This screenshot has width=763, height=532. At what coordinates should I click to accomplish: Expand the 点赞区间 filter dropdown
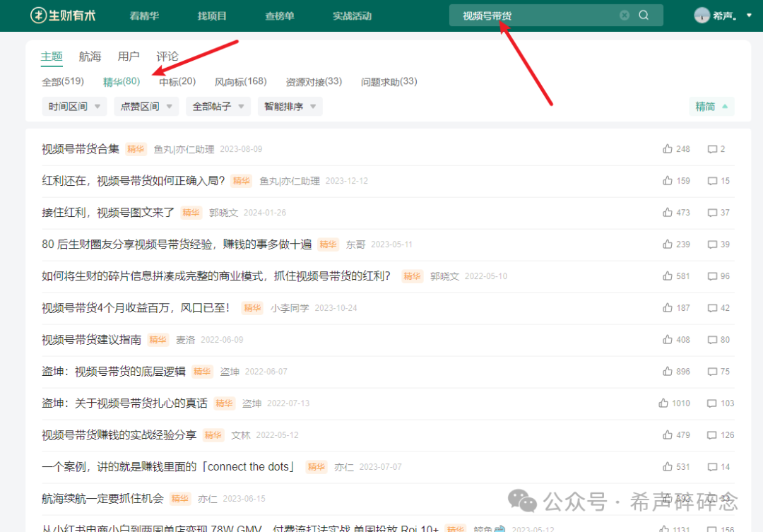(146, 105)
